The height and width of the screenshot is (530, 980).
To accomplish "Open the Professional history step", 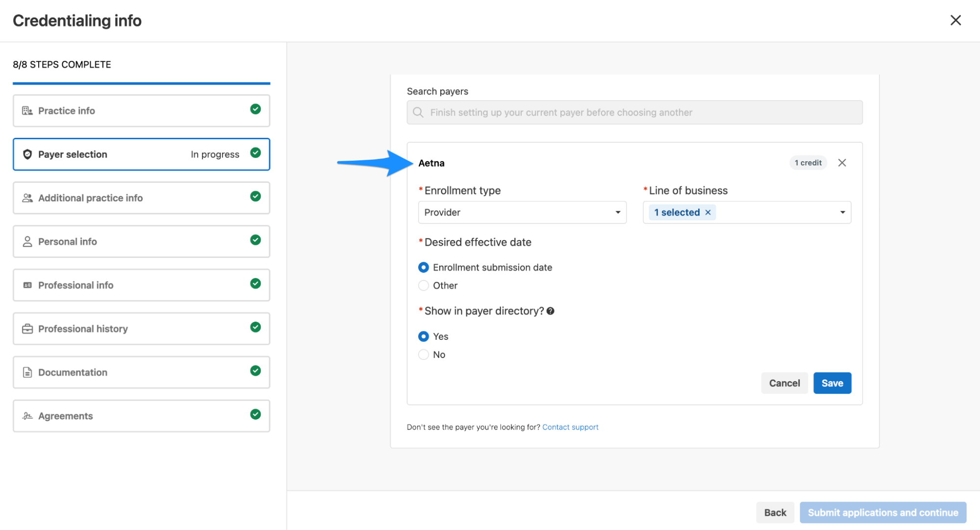I will [141, 329].
